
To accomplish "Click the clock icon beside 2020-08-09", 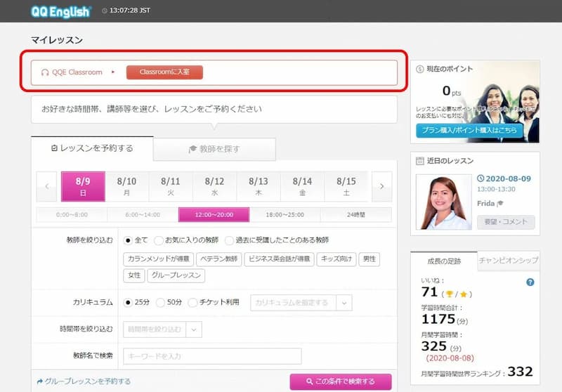I will pyautogui.click(x=481, y=179).
